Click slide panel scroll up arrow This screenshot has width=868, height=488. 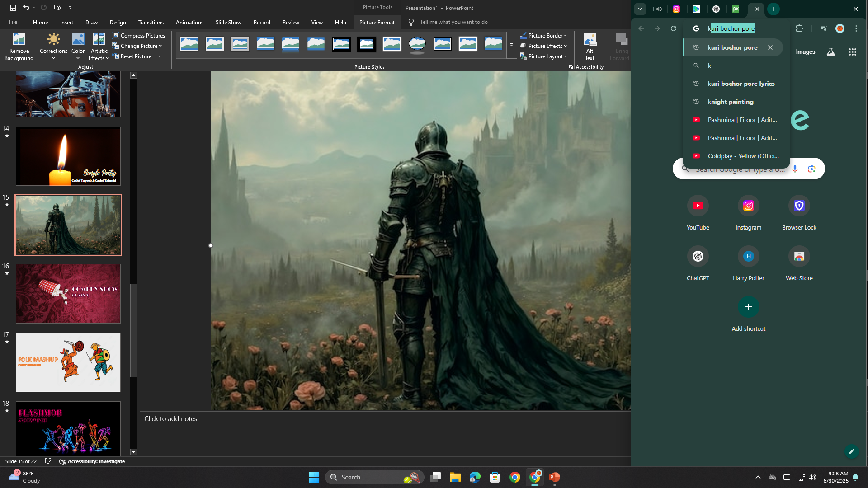pyautogui.click(x=133, y=75)
